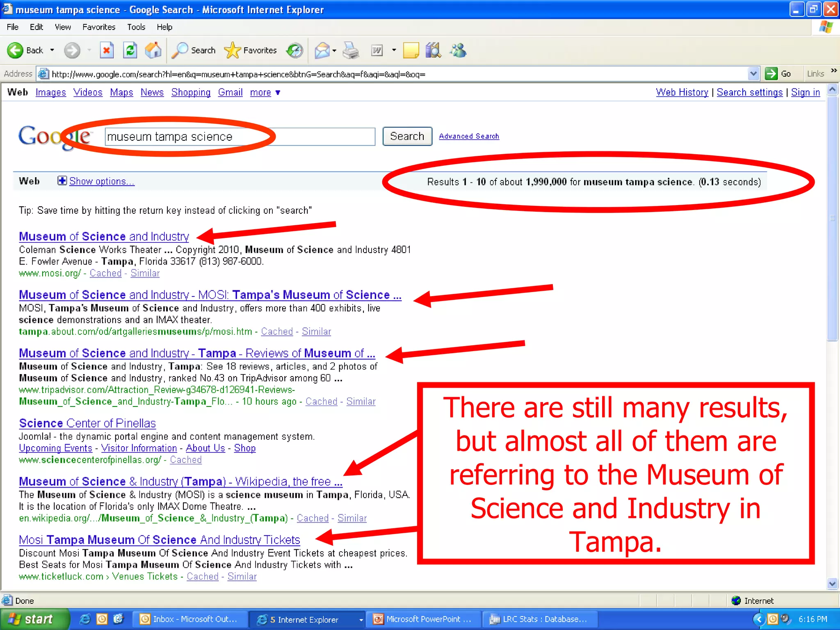Open the Favorites menu
This screenshot has width=840, height=630.
[x=99, y=27]
